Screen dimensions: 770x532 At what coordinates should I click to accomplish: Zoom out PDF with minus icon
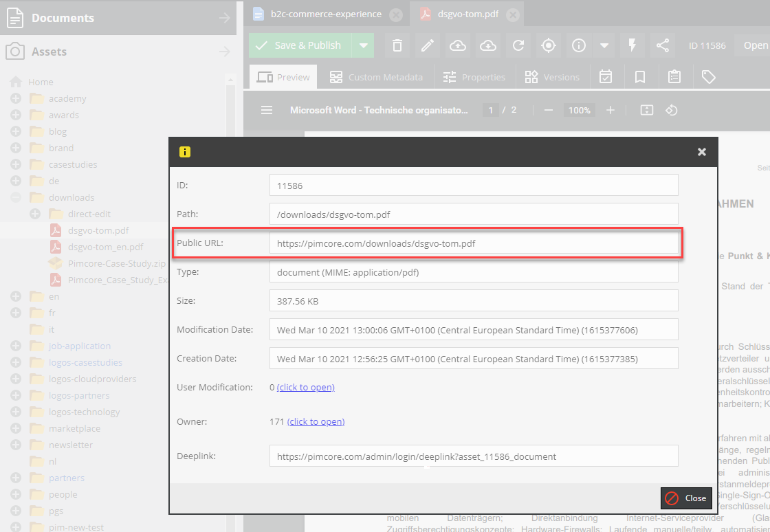coord(549,110)
